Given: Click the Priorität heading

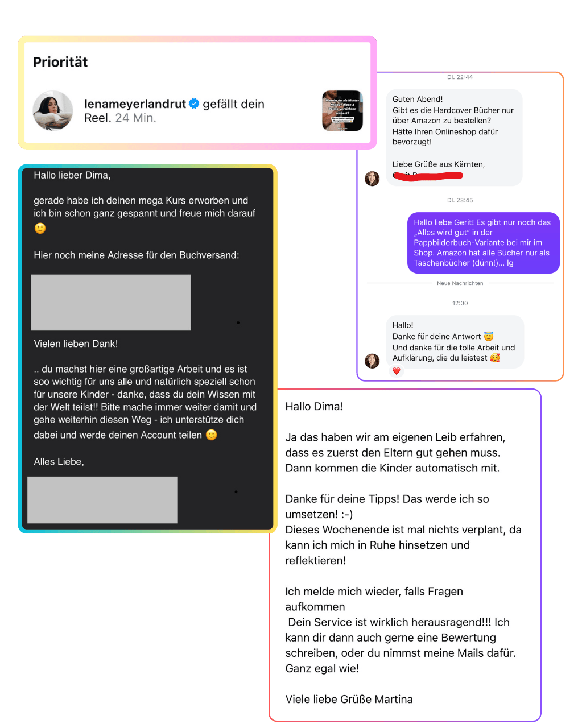Looking at the screenshot, I should pyautogui.click(x=60, y=62).
